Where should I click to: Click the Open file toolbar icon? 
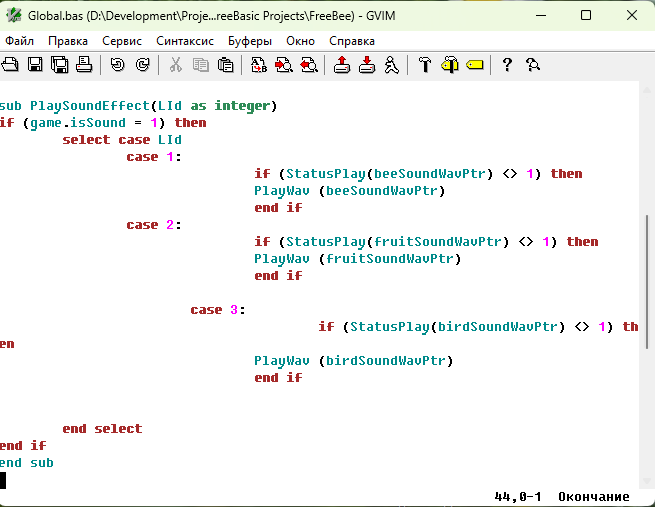click(x=10, y=65)
